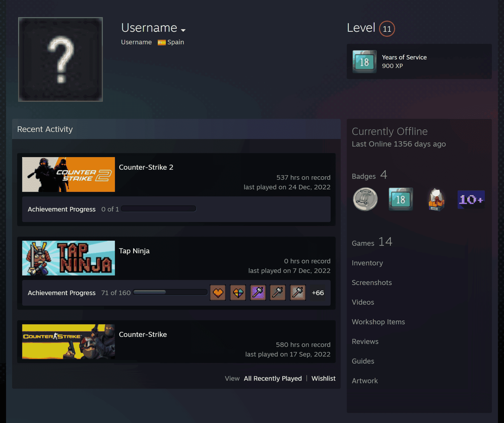Click the question-mark profile avatar
504x423 pixels.
[x=60, y=59]
